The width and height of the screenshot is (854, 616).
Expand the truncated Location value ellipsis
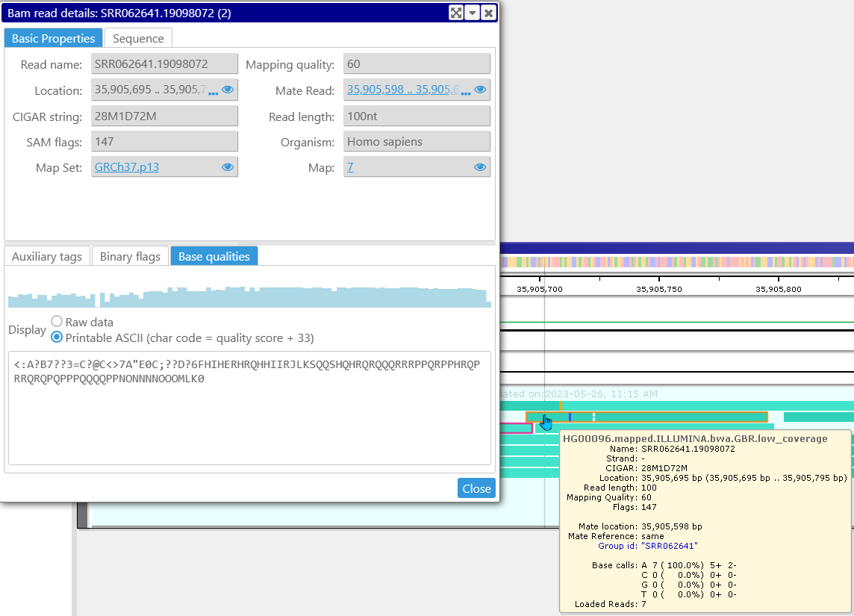pos(213,93)
